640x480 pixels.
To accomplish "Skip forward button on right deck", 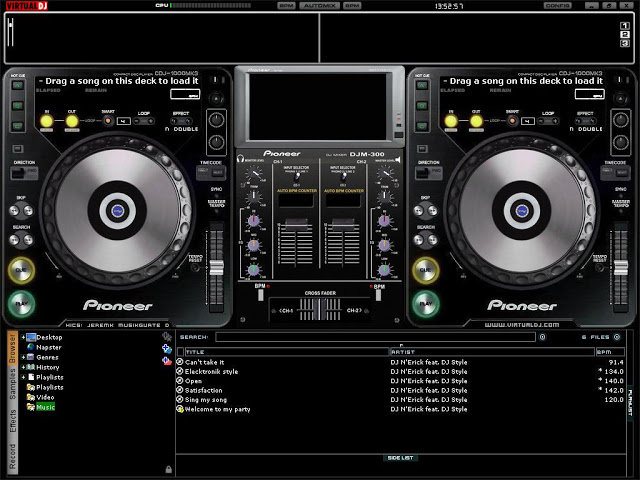I will pos(433,211).
